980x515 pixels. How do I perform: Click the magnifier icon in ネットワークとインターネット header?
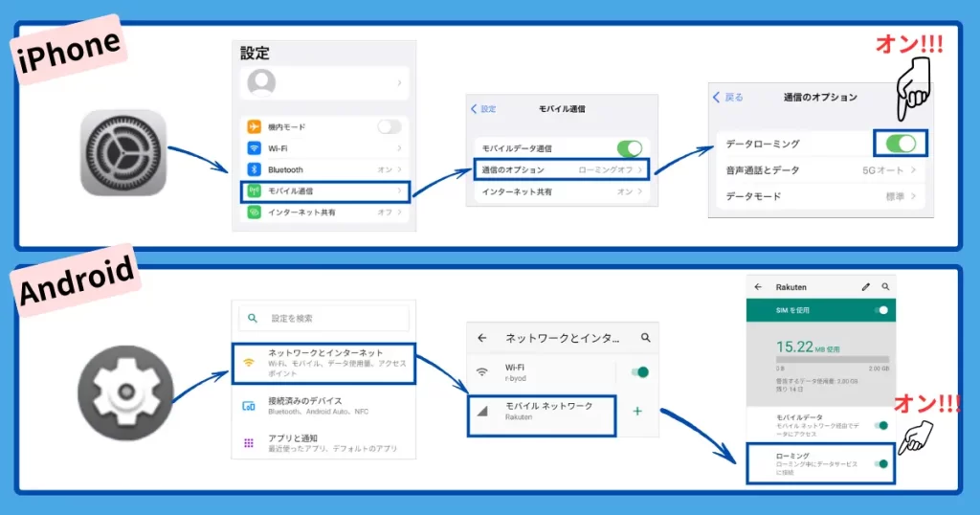point(646,338)
